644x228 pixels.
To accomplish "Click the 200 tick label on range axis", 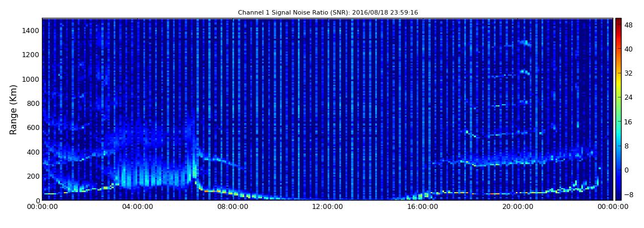I will click(33, 176).
